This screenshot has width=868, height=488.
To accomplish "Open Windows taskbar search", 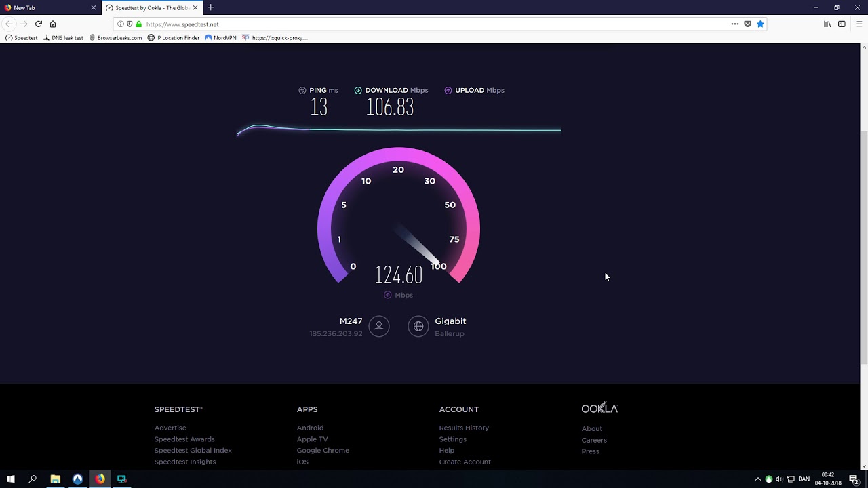I will pyautogui.click(x=33, y=479).
